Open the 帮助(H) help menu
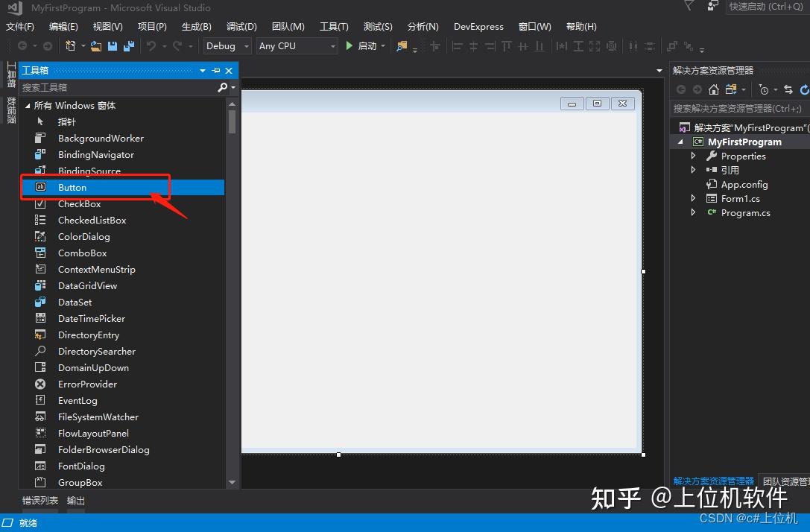810x532 pixels. click(581, 26)
